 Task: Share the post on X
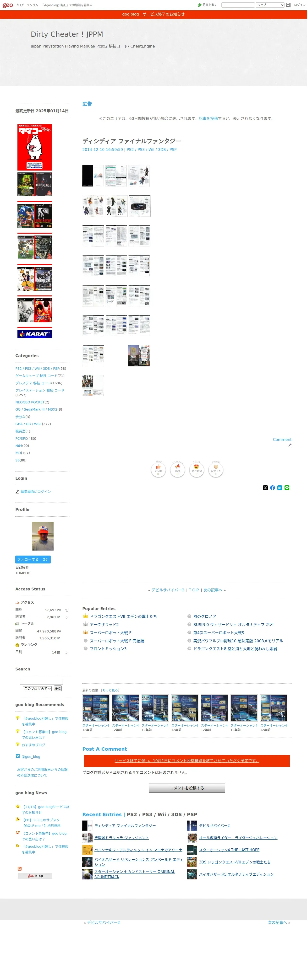[265, 488]
